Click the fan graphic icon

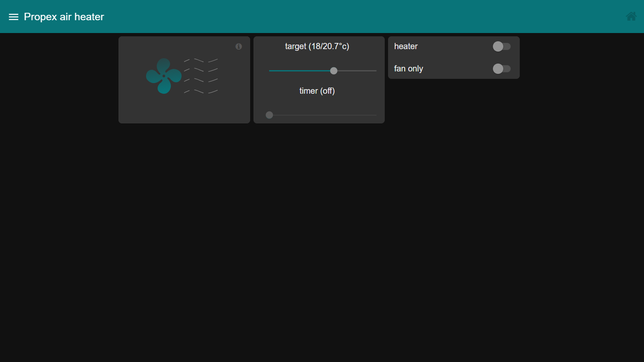point(164,76)
